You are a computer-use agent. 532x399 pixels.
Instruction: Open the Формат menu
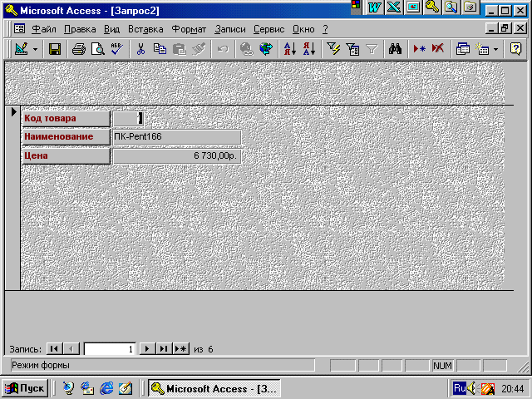[x=189, y=30]
